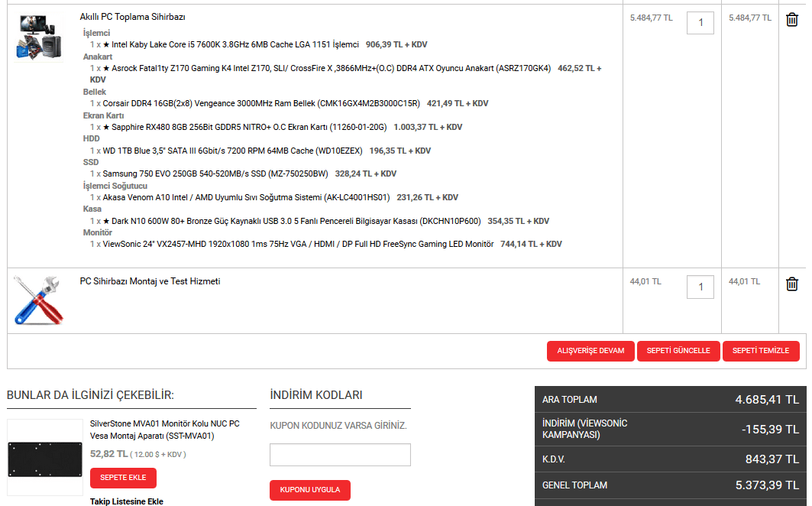The image size is (812, 506).
Task: Select the Ekran Kartı category label
Action: [104, 115]
